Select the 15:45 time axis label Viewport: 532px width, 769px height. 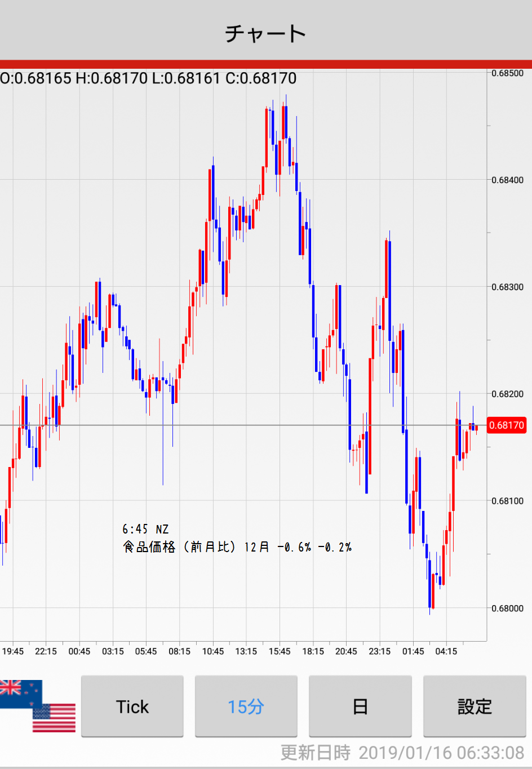[x=280, y=651]
